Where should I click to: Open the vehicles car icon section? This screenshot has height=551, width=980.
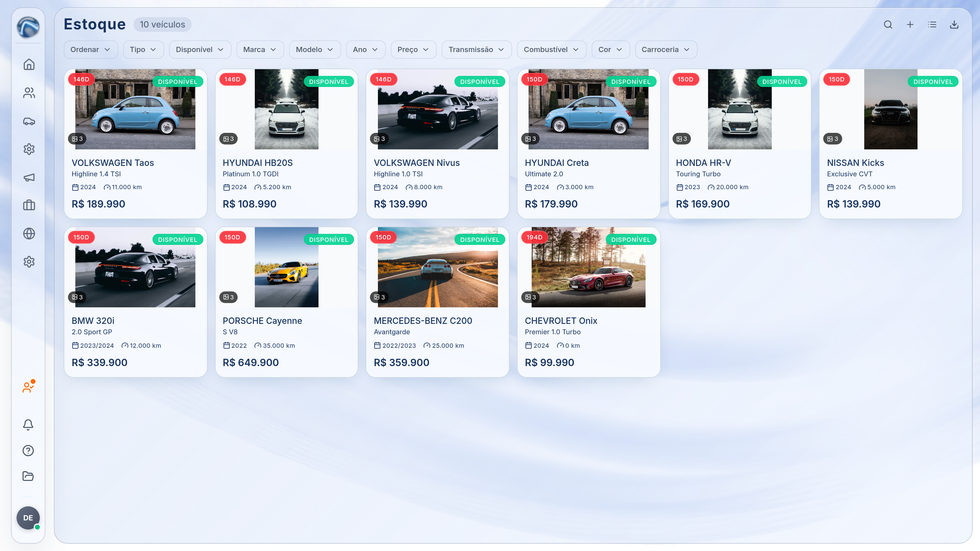coord(29,121)
